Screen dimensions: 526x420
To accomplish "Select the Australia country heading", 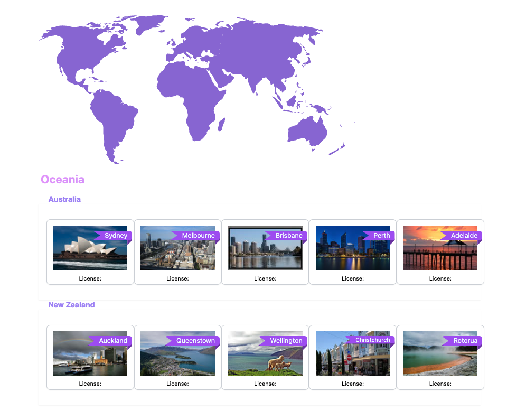I will pyautogui.click(x=64, y=199).
